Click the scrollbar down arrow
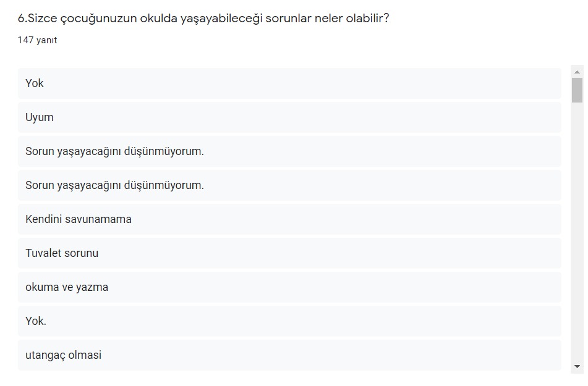The height and width of the screenshot is (386, 588). click(577, 366)
